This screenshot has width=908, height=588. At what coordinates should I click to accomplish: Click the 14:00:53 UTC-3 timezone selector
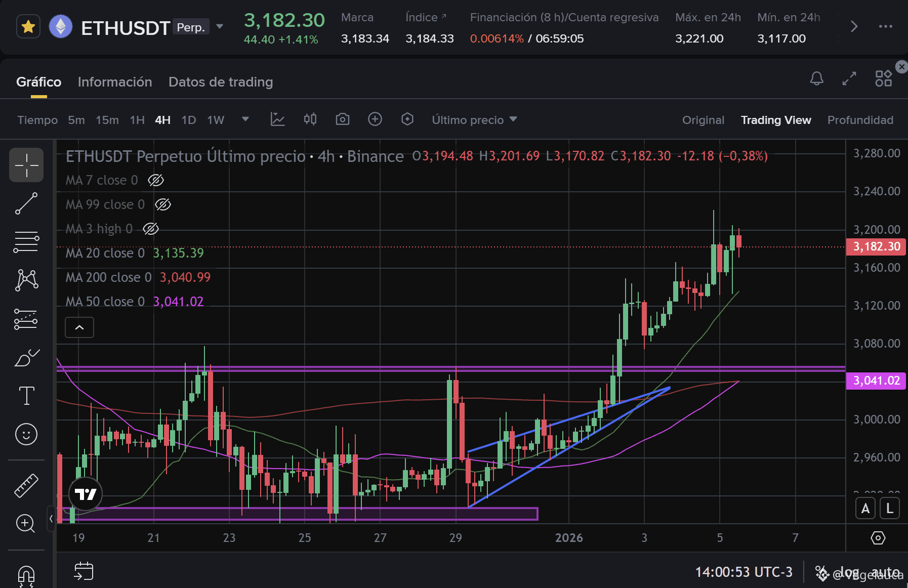[744, 572]
